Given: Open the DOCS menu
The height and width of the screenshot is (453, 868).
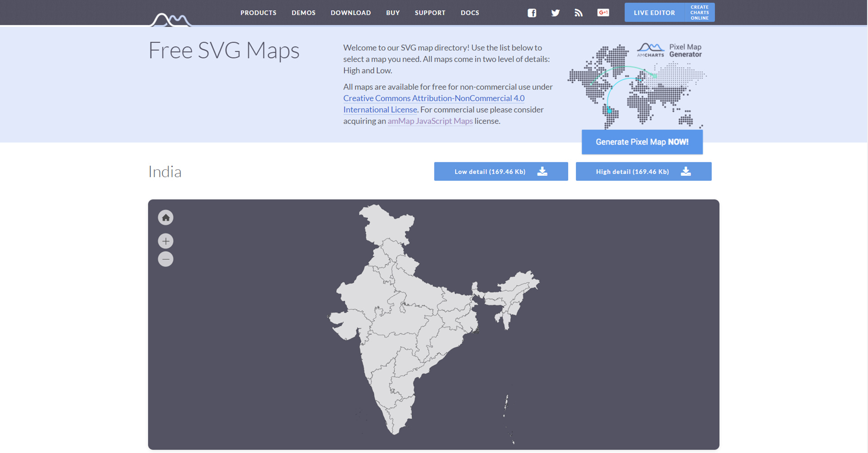Looking at the screenshot, I should (x=470, y=13).
